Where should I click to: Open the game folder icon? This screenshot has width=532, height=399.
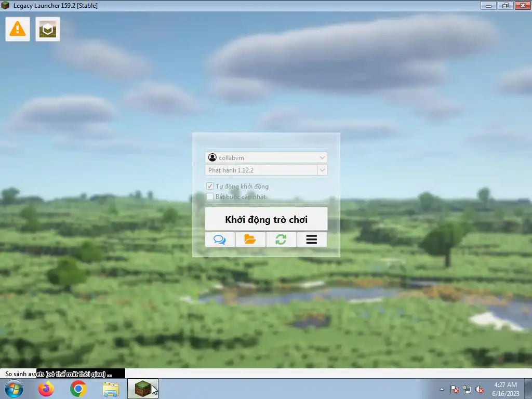[x=250, y=240]
